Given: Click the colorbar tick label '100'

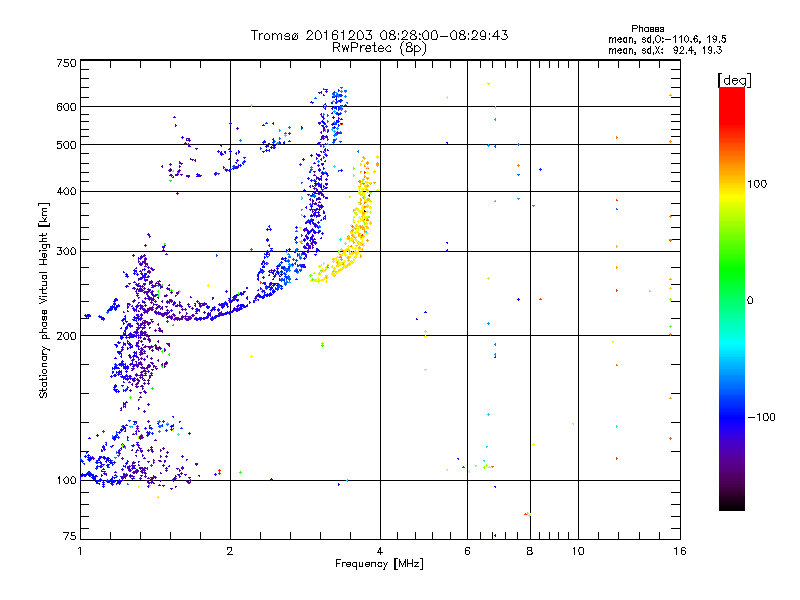Looking at the screenshot, I should point(757,184).
